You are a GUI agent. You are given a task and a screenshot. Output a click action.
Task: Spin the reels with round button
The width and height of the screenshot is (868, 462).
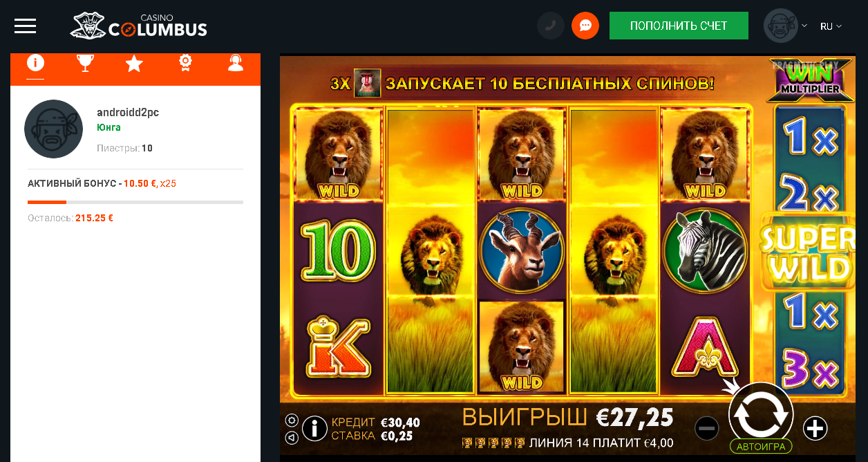761,412
